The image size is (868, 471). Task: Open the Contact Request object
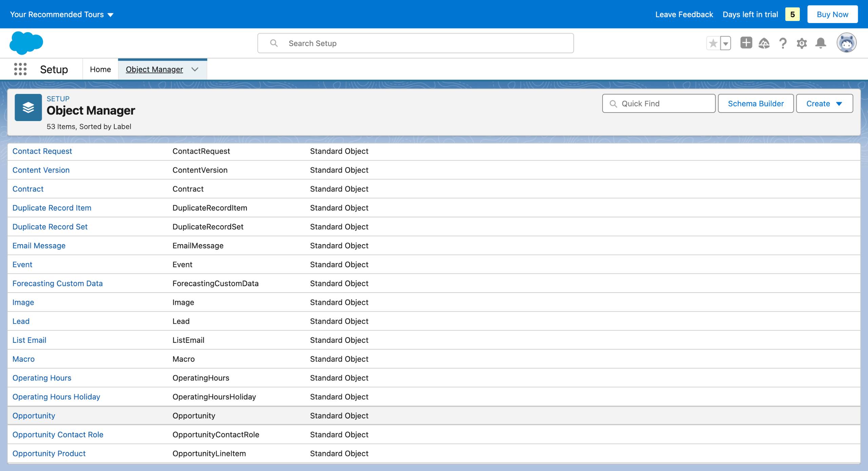[42, 151]
